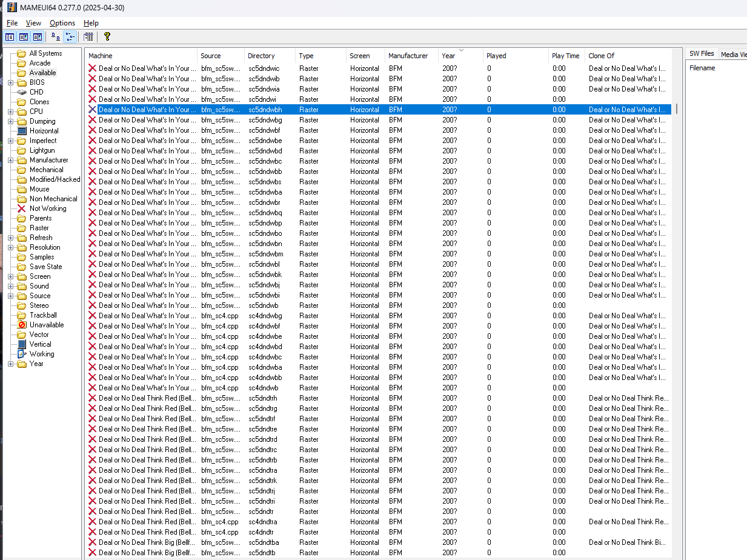This screenshot has width=747, height=560.
Task: Click the red X icon on the sc5dndwic row
Action: click(93, 68)
